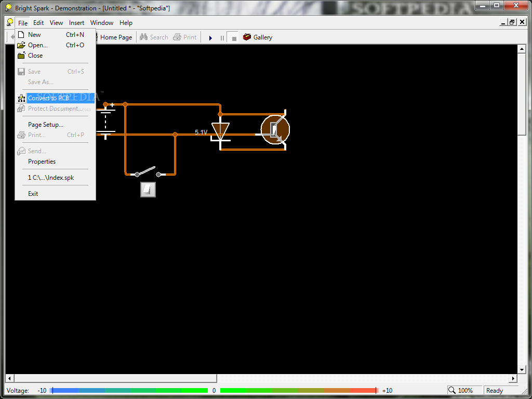
Task: Open Page Setup... dialog
Action: coord(55,125)
